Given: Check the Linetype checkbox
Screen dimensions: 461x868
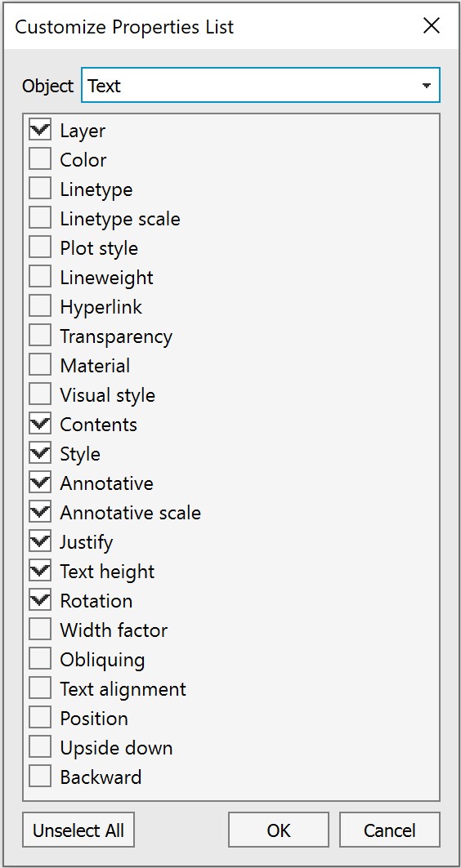Looking at the screenshot, I should (x=40, y=189).
